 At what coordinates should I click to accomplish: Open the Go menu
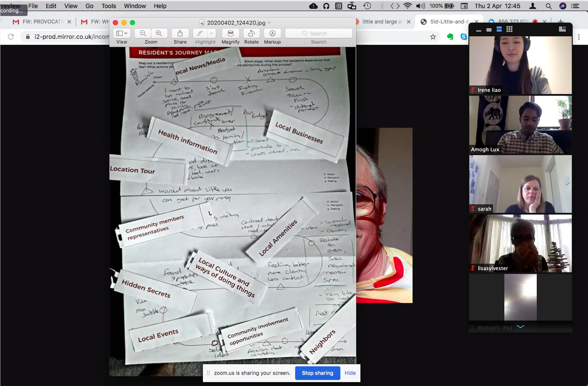click(89, 6)
